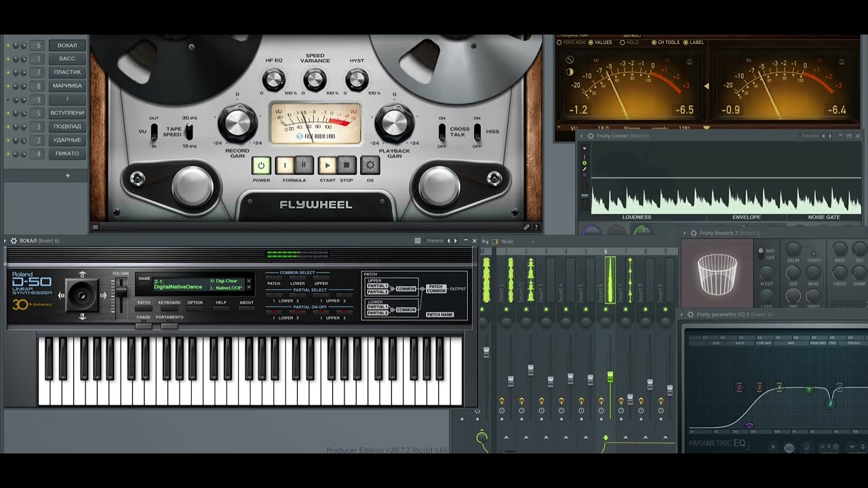This screenshot has width=868, height=488.
Task: Step to the next D-50 patch with down arrow
Action: pos(250,288)
